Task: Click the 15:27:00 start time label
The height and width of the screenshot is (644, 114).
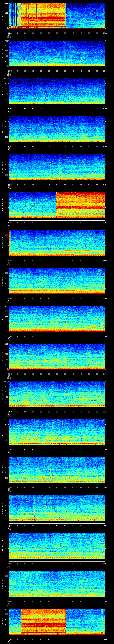Action: [x=9, y=525]
